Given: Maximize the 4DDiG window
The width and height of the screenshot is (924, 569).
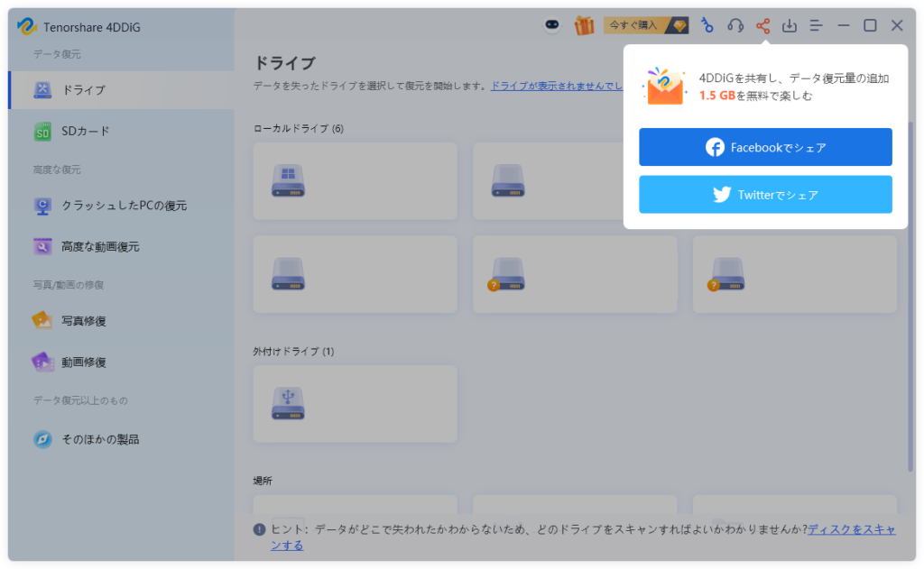Looking at the screenshot, I should [x=870, y=25].
